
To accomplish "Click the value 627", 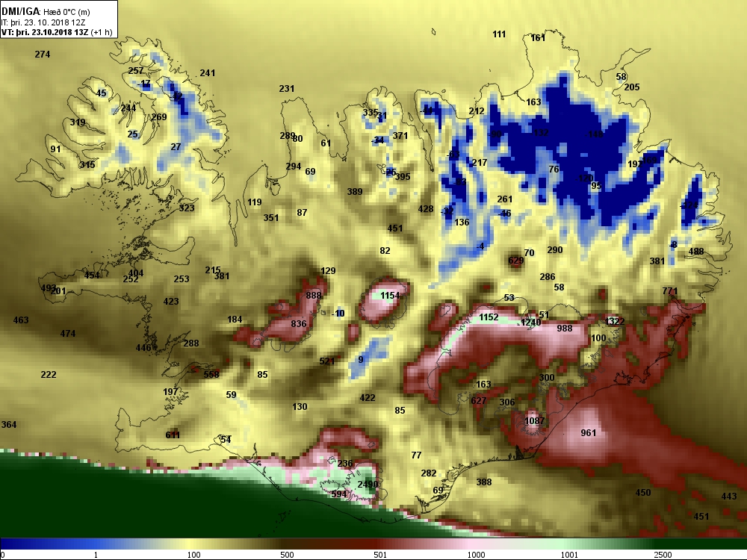I will pyautogui.click(x=479, y=400).
